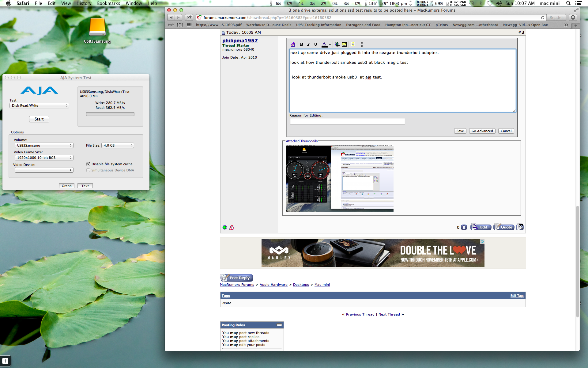Open the History menu

(x=84, y=3)
